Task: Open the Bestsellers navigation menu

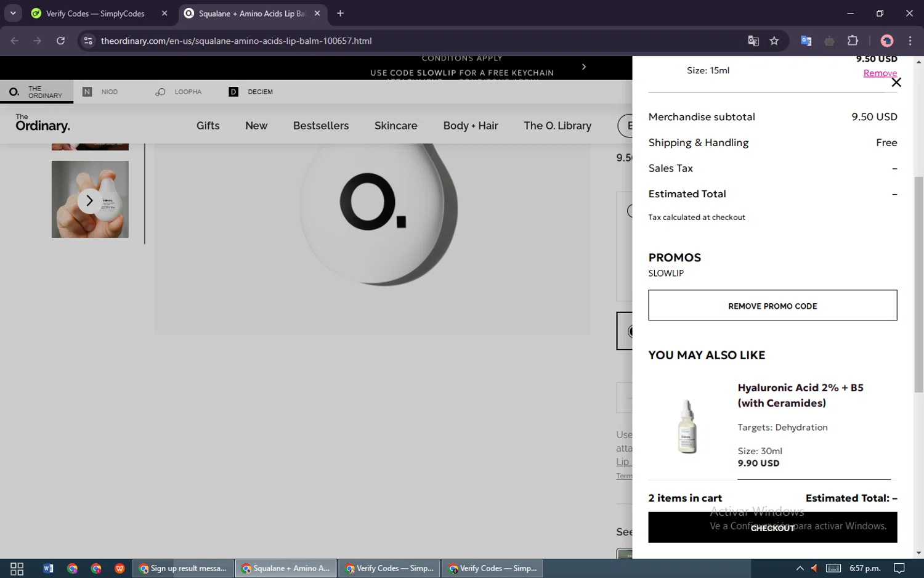Action: click(x=320, y=126)
